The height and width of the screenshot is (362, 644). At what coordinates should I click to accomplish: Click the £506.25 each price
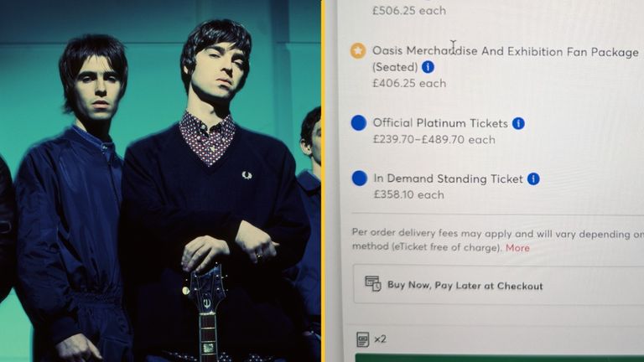[409, 11]
